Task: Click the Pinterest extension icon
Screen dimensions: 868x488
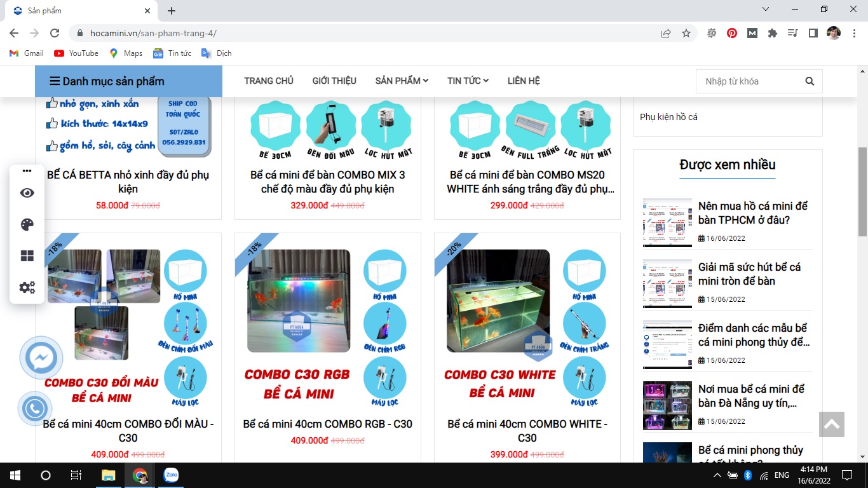Action: point(732,33)
